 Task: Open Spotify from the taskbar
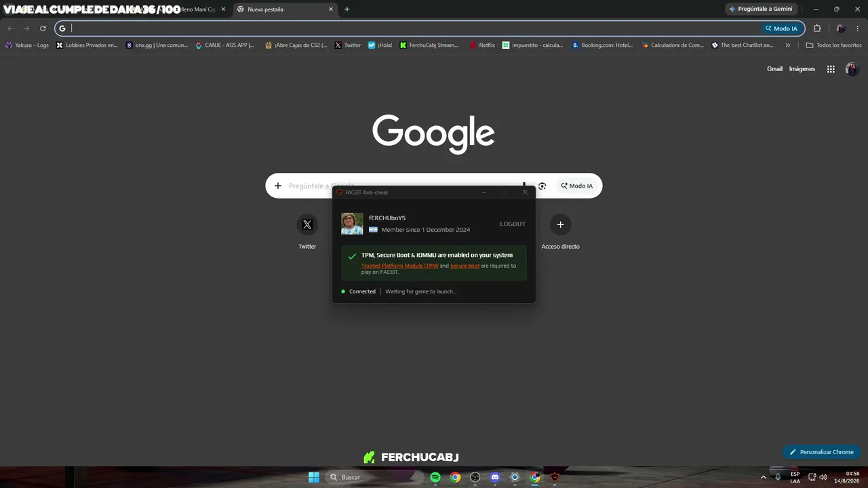[435, 477]
